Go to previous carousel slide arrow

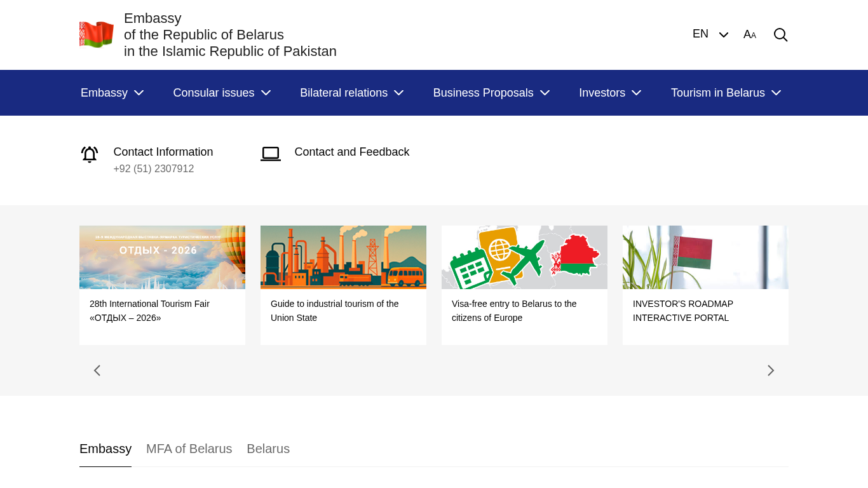point(97,370)
